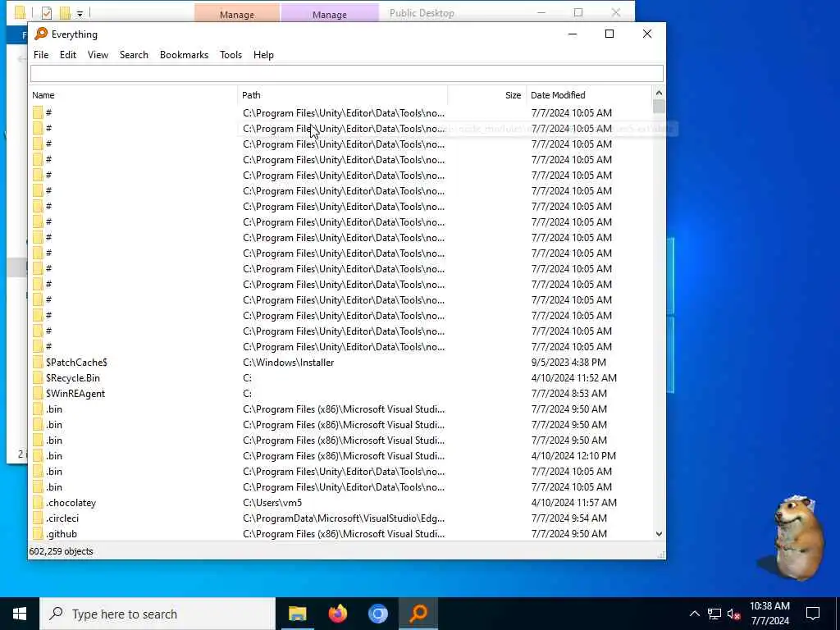Sort results by Date Modified column header
This screenshot has width=840, height=630.
589,95
